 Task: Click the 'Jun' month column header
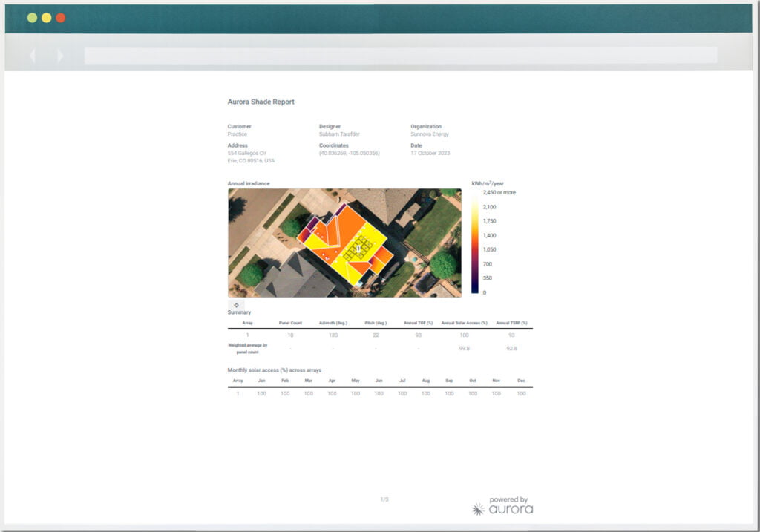tap(379, 381)
